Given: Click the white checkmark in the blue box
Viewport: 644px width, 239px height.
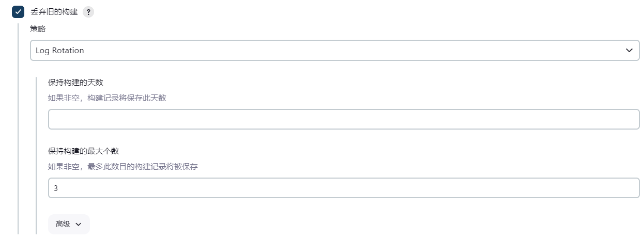Looking at the screenshot, I should click(x=18, y=12).
